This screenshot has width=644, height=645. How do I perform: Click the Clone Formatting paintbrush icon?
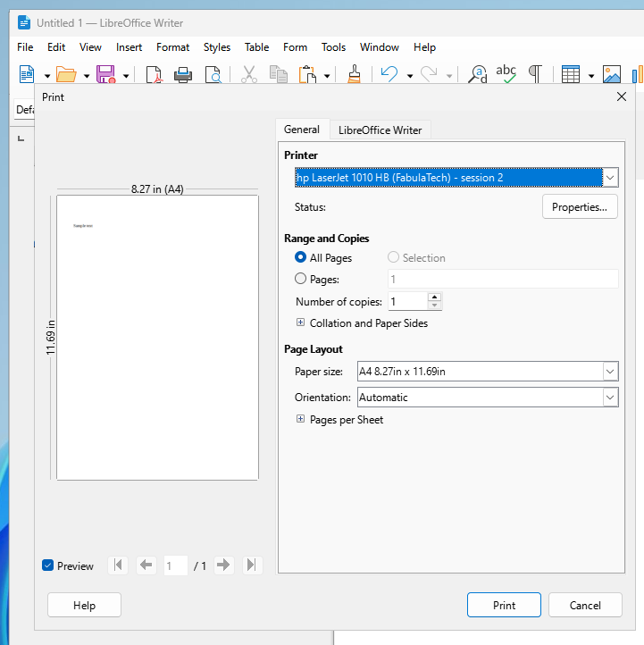point(354,75)
